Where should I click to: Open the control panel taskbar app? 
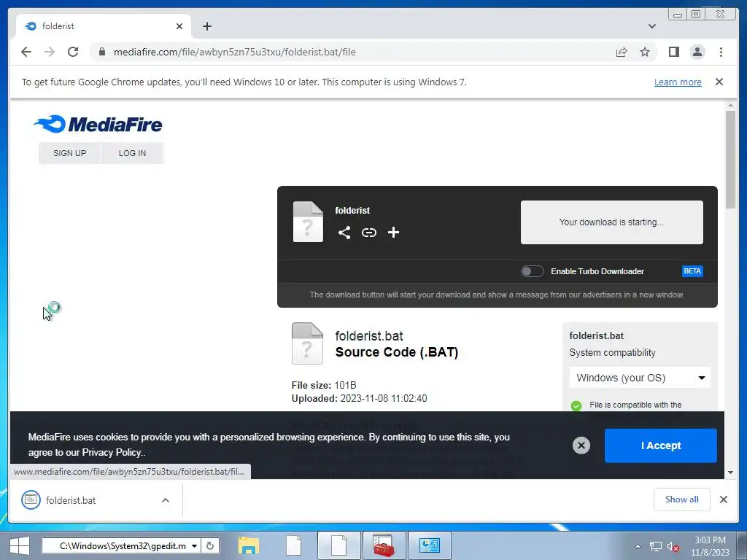[x=429, y=545]
